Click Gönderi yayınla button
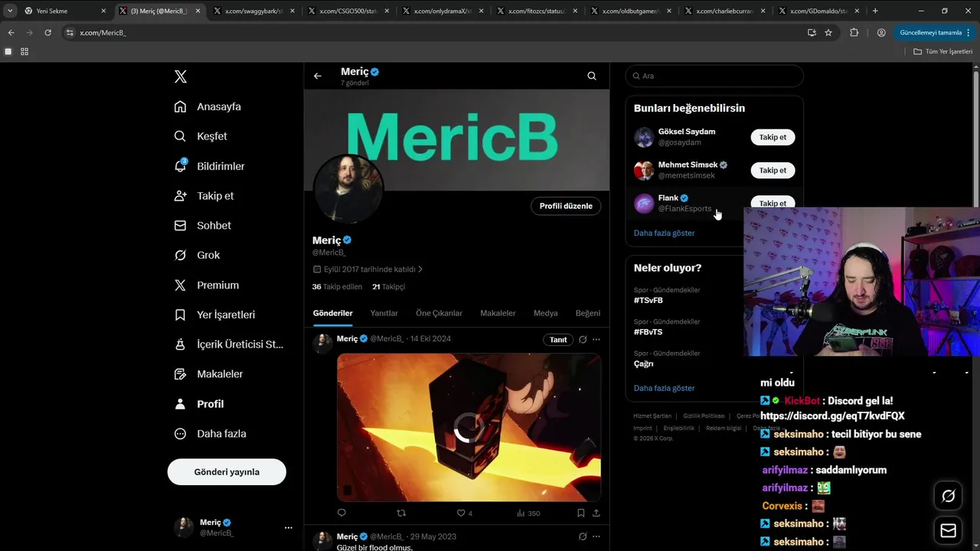This screenshot has height=551, width=980. click(x=227, y=471)
